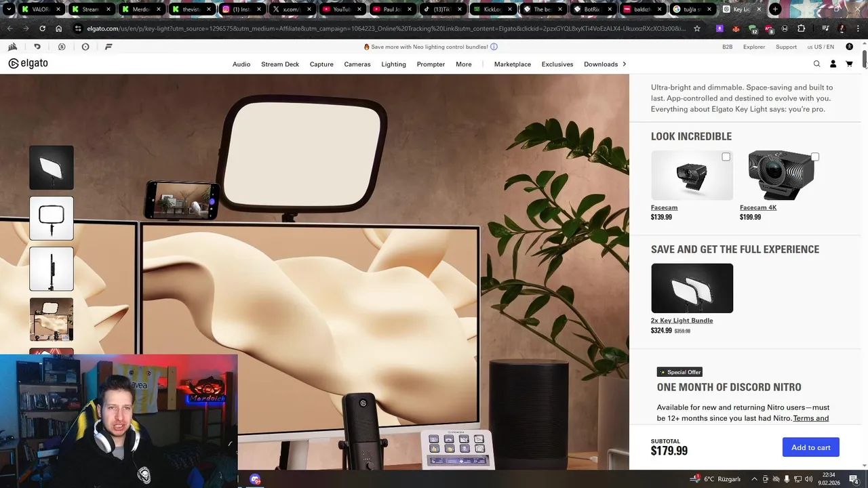The width and height of the screenshot is (868, 488).
Task: Open a new browser tab with plus
Action: click(774, 9)
